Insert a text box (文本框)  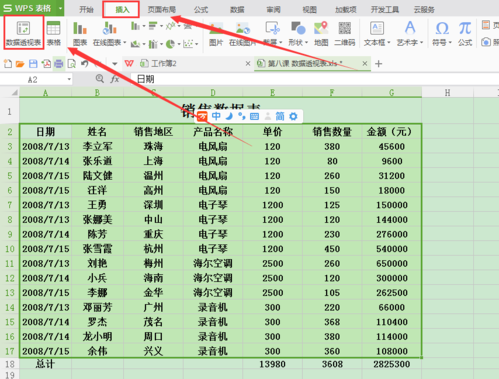(377, 33)
